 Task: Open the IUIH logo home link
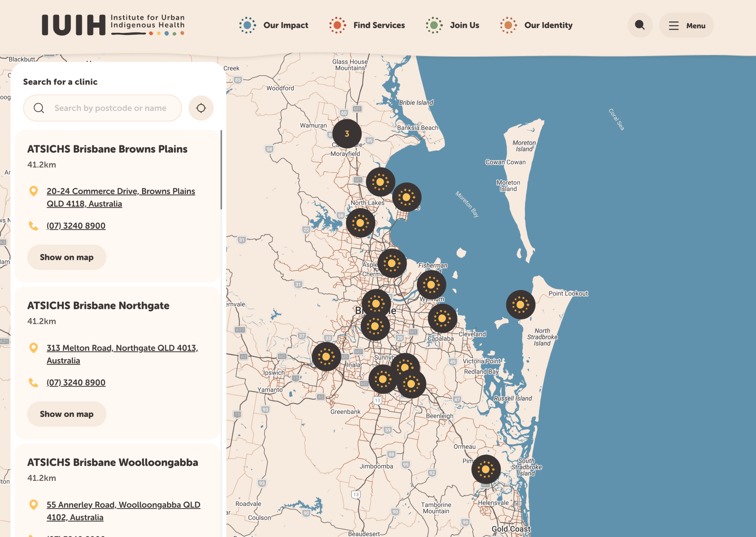coord(113,25)
